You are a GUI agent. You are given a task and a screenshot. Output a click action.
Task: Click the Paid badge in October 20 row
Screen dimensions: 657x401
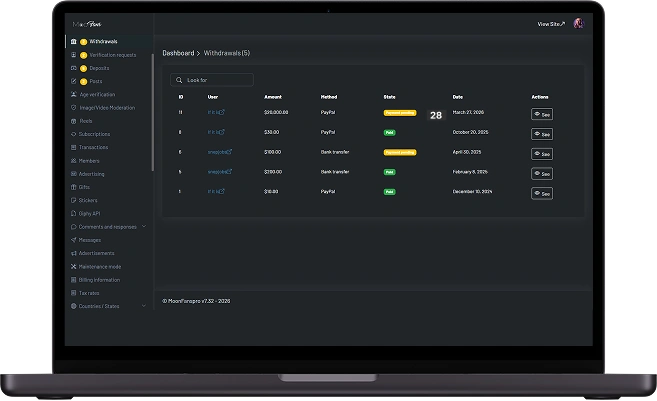390,132
